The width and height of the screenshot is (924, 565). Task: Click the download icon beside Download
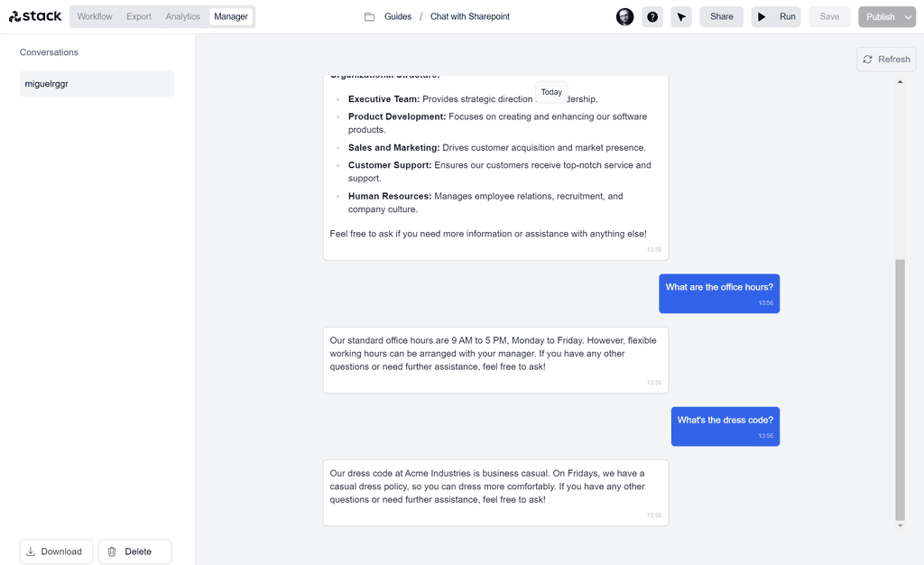(x=32, y=551)
